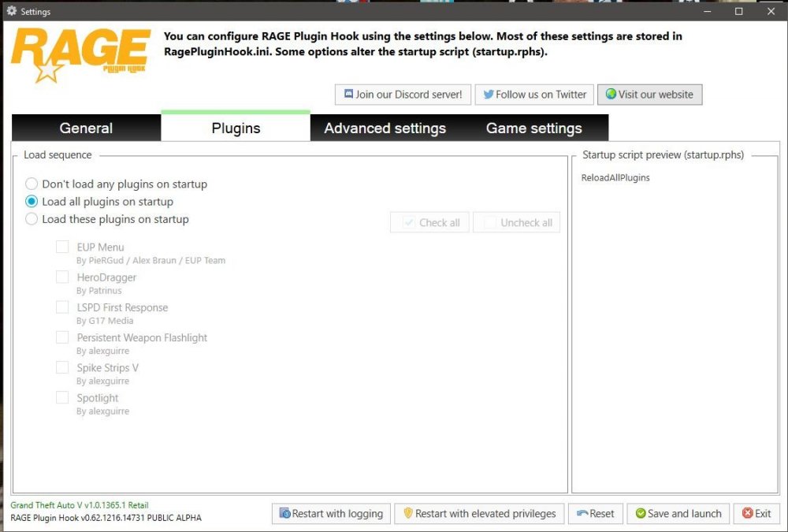Select Load these plugins on startup
Image resolution: width=788 pixels, height=532 pixels.
pyautogui.click(x=32, y=219)
